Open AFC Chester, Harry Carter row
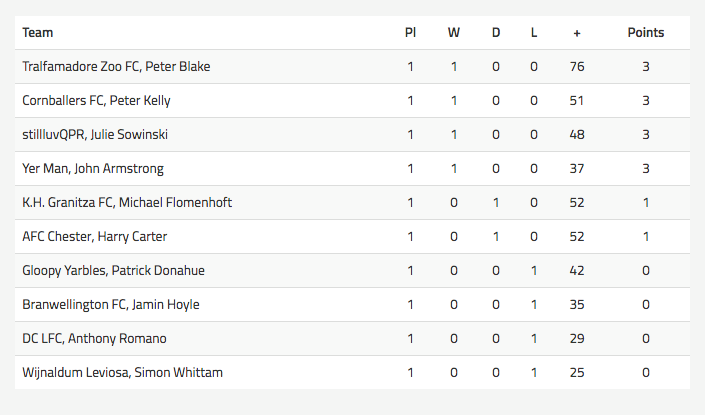 352,237
